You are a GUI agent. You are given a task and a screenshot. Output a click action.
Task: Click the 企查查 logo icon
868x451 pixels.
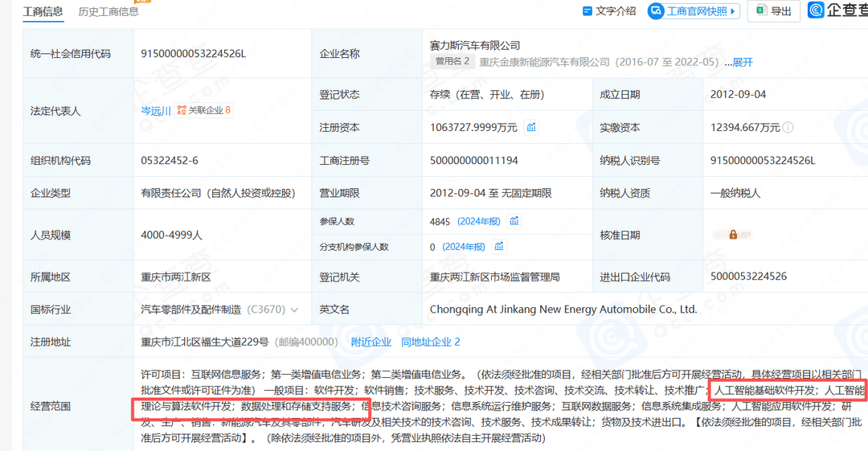[816, 10]
